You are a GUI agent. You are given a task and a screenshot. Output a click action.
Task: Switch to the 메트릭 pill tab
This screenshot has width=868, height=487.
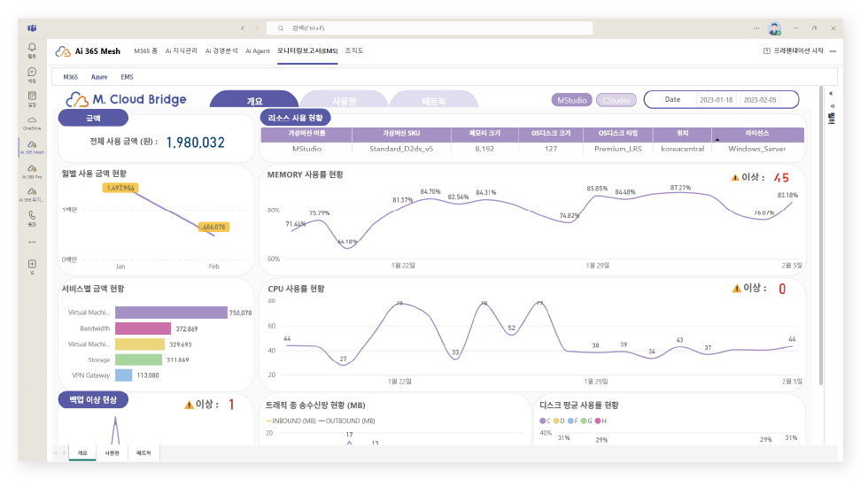tap(433, 100)
